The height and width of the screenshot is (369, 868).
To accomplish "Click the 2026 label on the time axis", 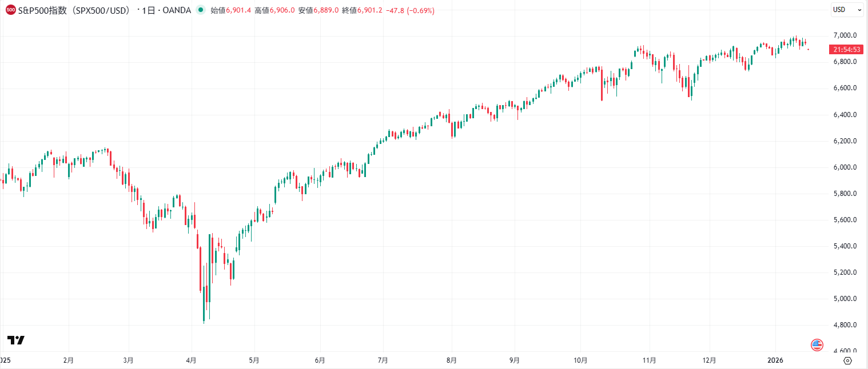I will click(776, 360).
